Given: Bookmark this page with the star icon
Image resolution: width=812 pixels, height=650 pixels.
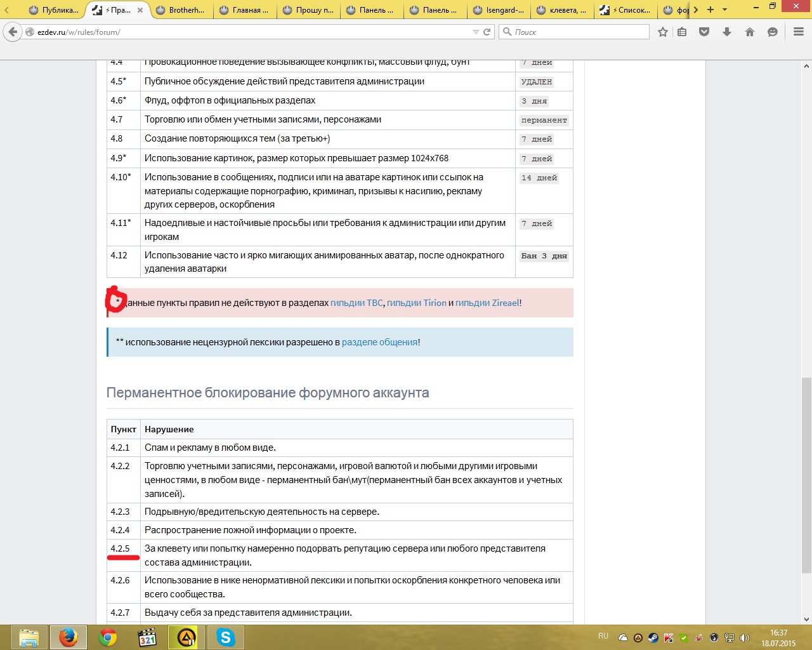Looking at the screenshot, I should (x=663, y=32).
